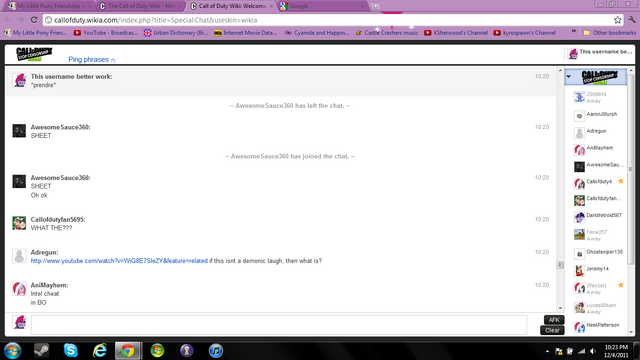Click the browser back arrow
The image size is (640, 360).
tap(8, 20)
